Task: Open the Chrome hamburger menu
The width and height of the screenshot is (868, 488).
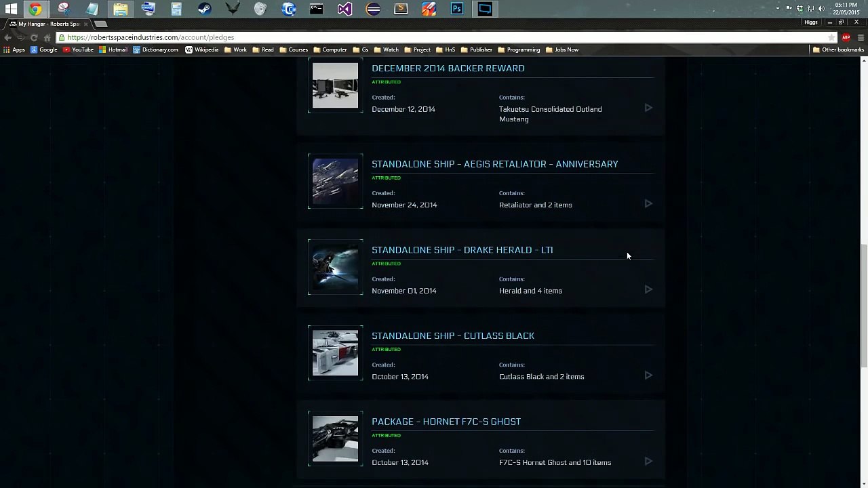Action: click(861, 37)
